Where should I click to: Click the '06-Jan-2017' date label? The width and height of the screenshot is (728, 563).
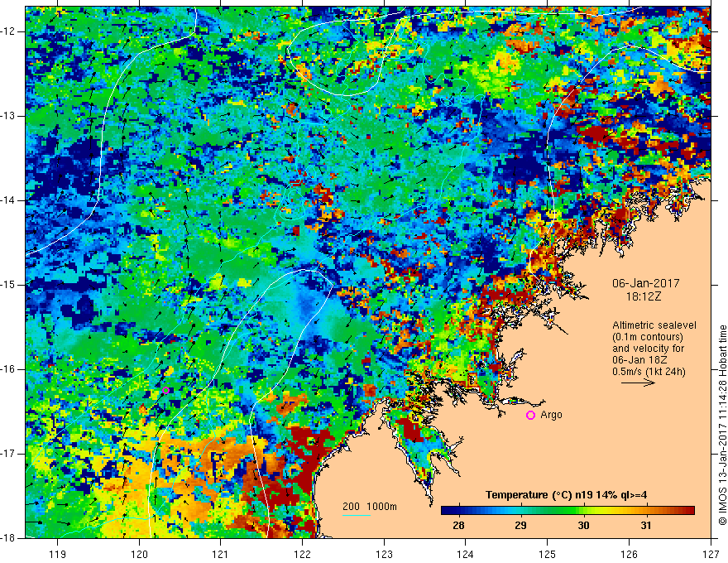[x=646, y=283]
